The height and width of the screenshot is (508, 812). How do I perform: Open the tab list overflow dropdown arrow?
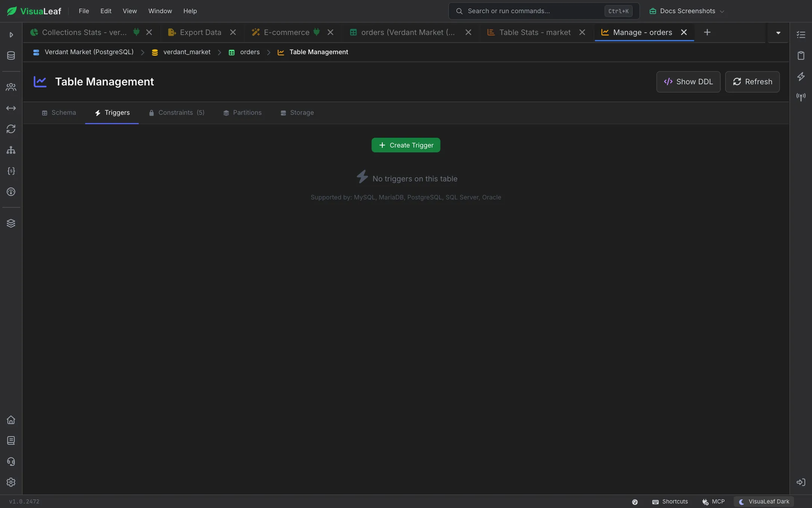[778, 33]
